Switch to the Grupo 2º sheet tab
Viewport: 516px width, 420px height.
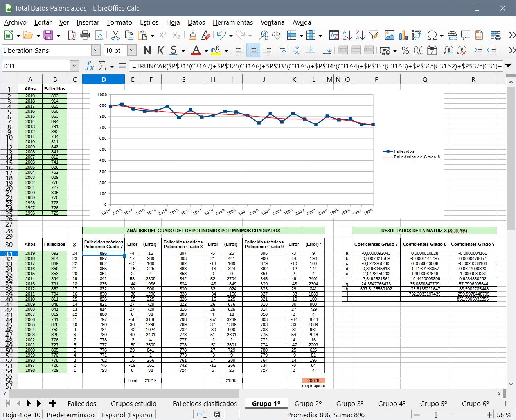pyautogui.click(x=308, y=404)
